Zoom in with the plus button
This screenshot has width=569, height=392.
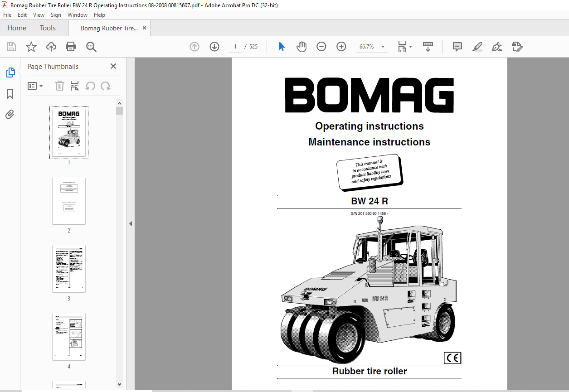click(x=341, y=47)
